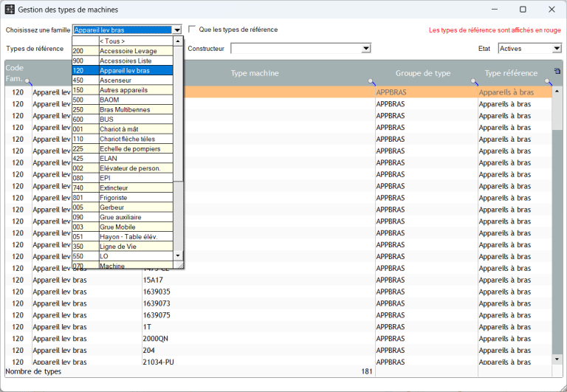Open the family combo box arrow
The image size is (567, 392).
pyautogui.click(x=177, y=30)
